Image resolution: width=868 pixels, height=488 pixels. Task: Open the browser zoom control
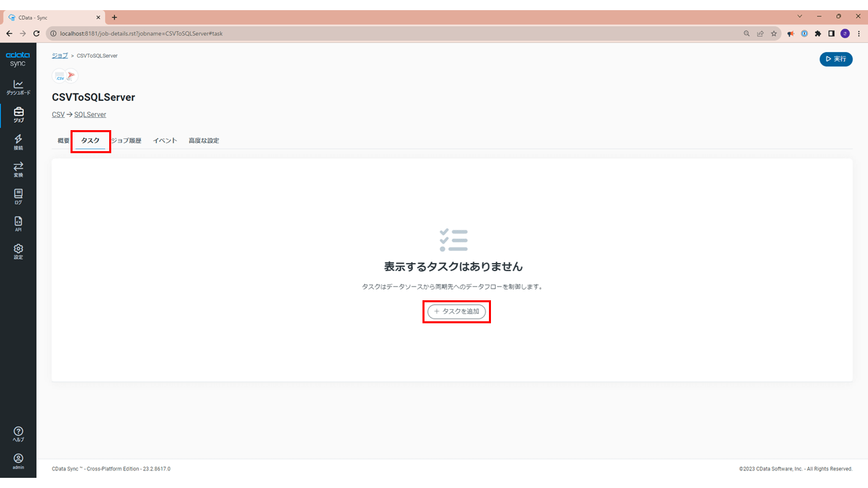tap(747, 33)
